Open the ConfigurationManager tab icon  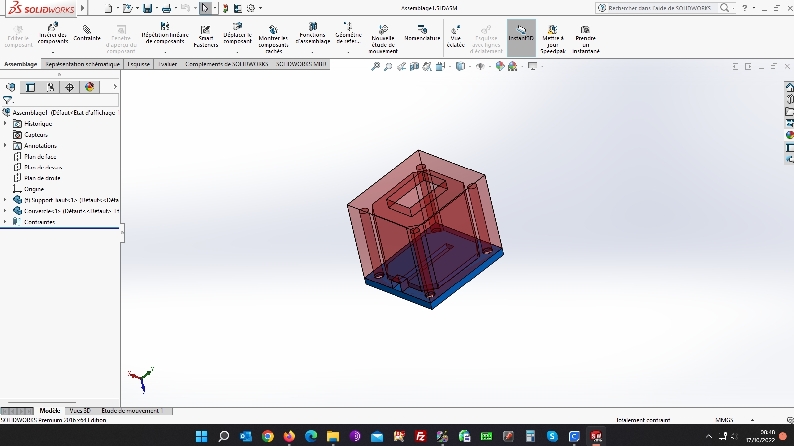(50, 87)
